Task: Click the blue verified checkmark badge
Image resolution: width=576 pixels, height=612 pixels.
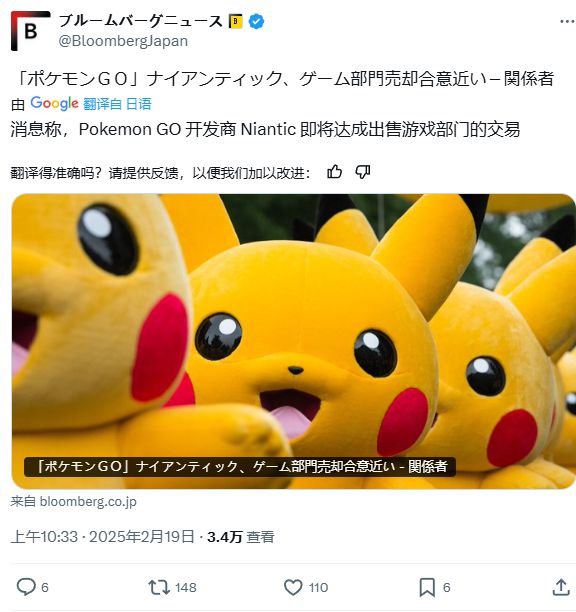Action: pos(256,21)
